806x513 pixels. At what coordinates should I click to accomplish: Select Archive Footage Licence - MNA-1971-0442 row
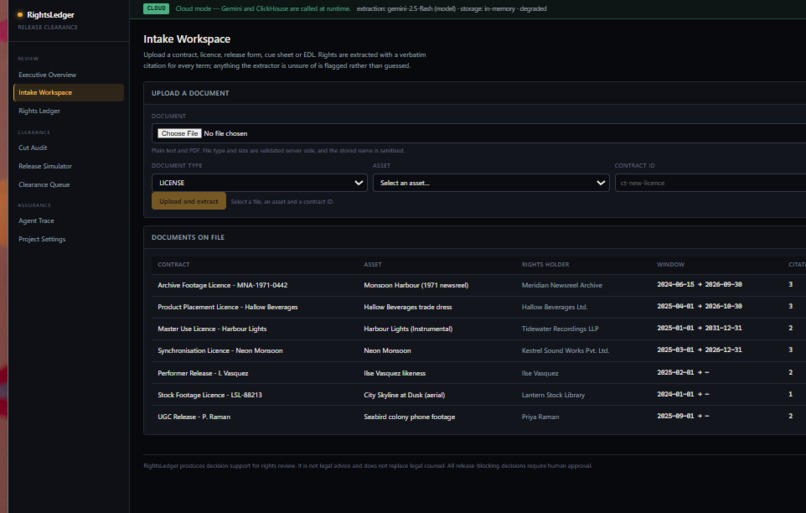pos(223,285)
